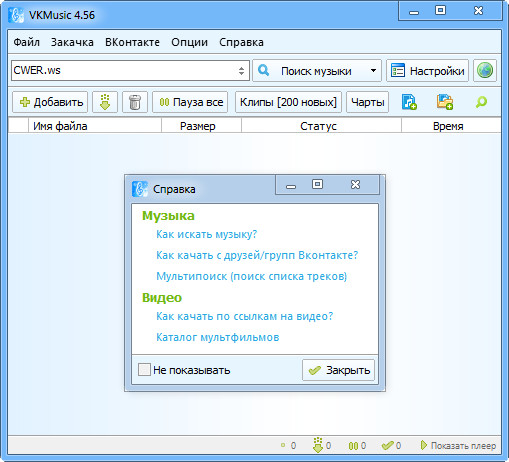509x462 pixels.
Task: Click the green globe icon
Action: (485, 71)
